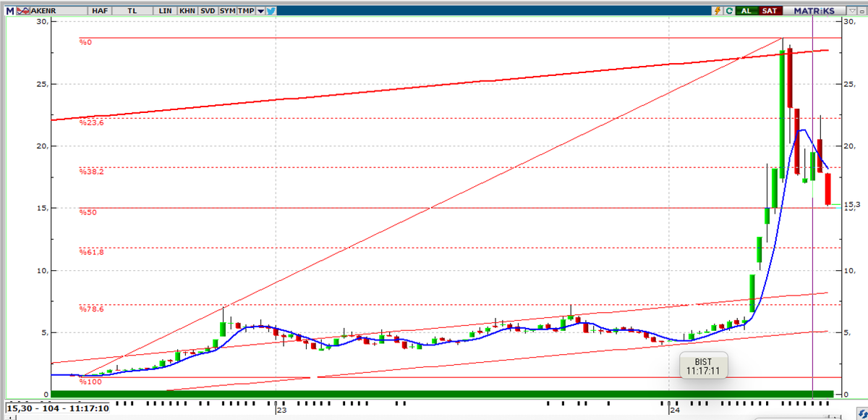Click the %78,6 Fibonacci level label
868x420 pixels.
point(90,309)
